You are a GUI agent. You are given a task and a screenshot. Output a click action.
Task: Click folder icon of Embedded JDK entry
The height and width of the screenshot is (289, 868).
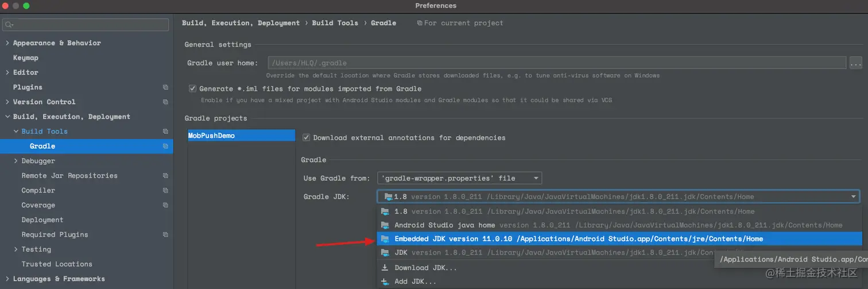[385, 239]
